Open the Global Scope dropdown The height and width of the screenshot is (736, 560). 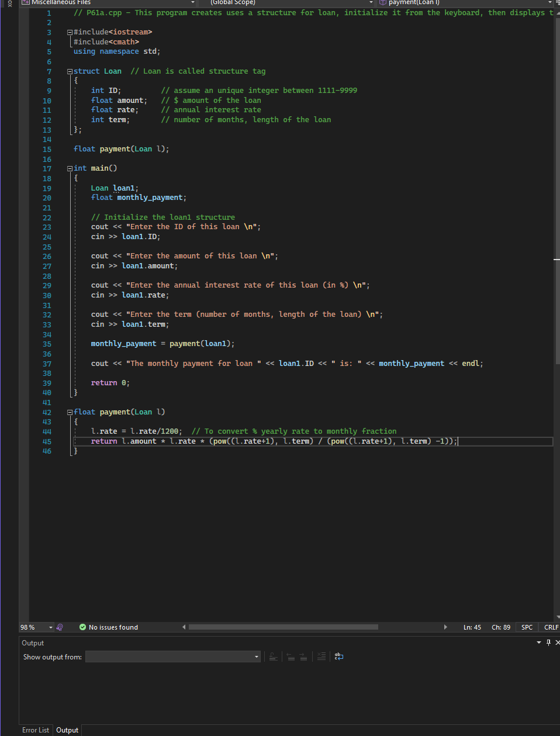371,2
